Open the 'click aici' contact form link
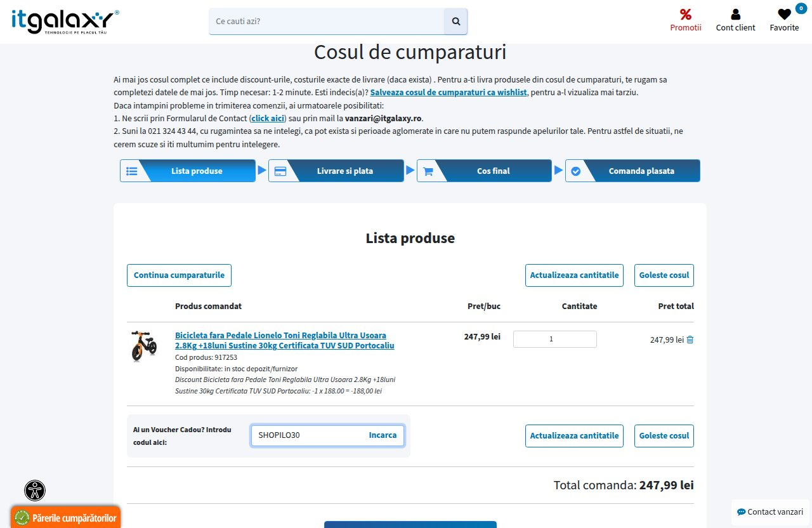812x528 pixels. pos(267,118)
